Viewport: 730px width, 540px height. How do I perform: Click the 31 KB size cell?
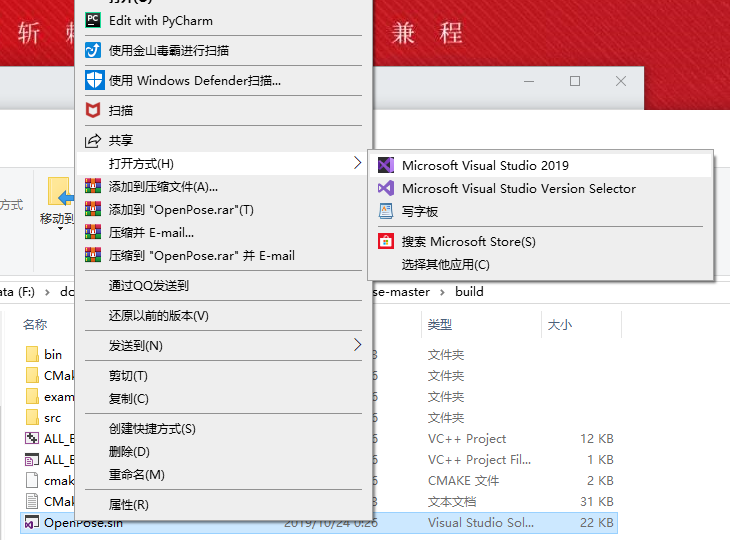click(x=597, y=501)
